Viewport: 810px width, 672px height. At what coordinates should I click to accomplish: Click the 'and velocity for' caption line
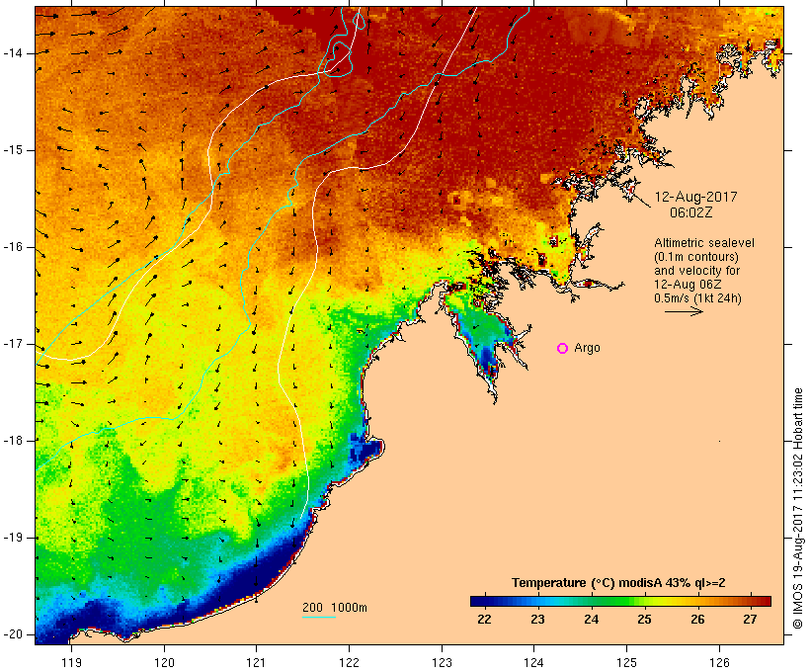[x=696, y=271]
